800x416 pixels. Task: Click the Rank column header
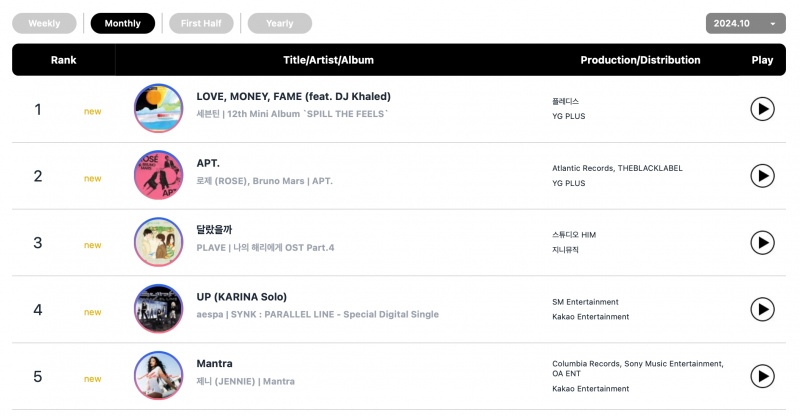[63, 60]
